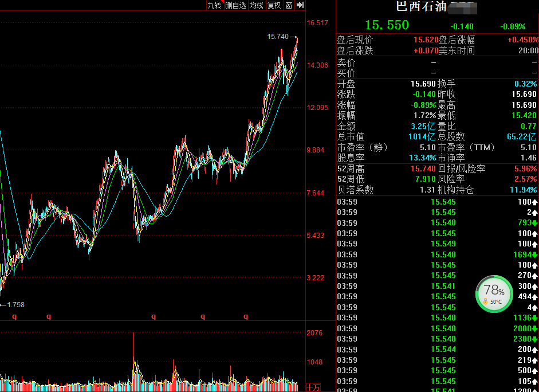This screenshot has width=539, height=392.
Task: Click the 78% CPU temperature widget
Action: pyautogui.click(x=494, y=294)
